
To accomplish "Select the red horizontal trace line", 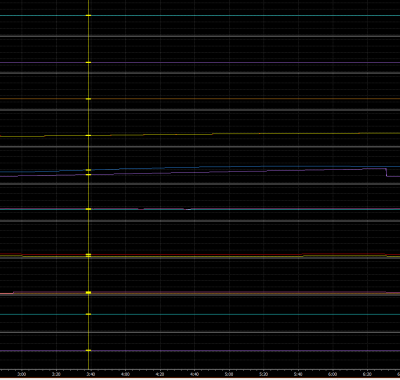I will [200, 255].
